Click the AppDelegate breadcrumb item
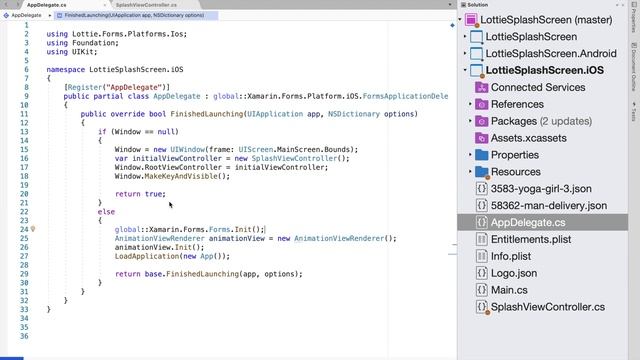640x360 pixels. coord(22,15)
